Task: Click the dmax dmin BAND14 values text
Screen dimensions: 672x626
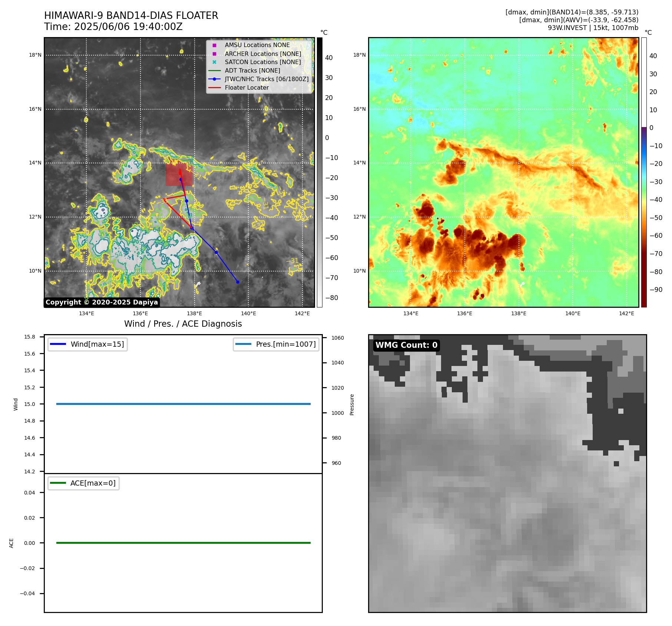Action: (x=572, y=12)
